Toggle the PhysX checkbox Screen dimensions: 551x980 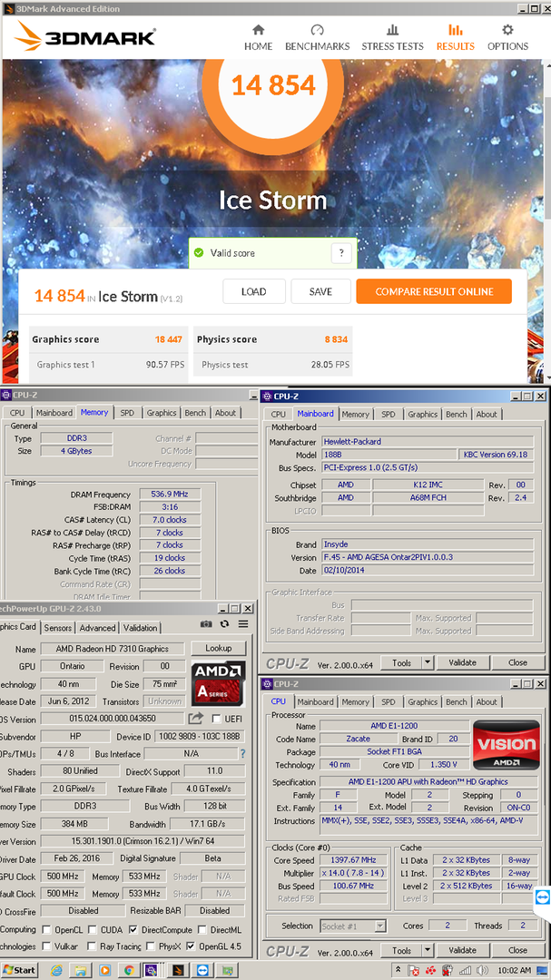click(x=150, y=946)
